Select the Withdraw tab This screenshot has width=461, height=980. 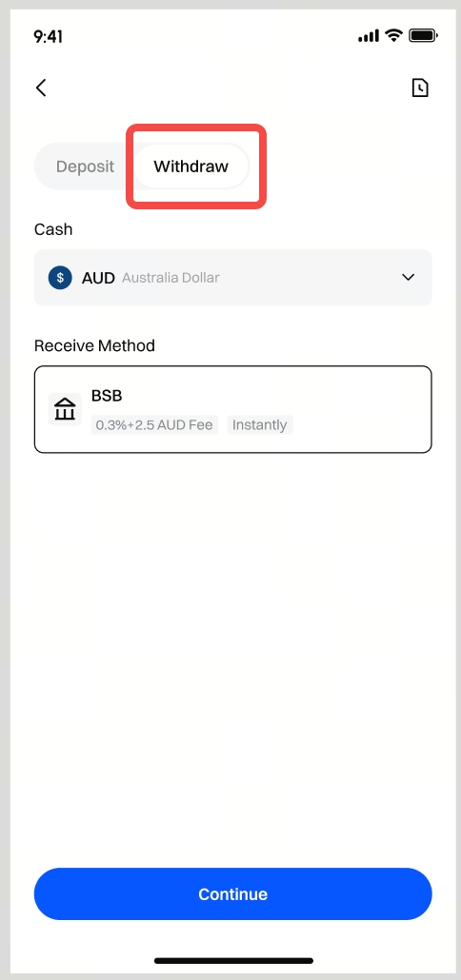click(191, 167)
